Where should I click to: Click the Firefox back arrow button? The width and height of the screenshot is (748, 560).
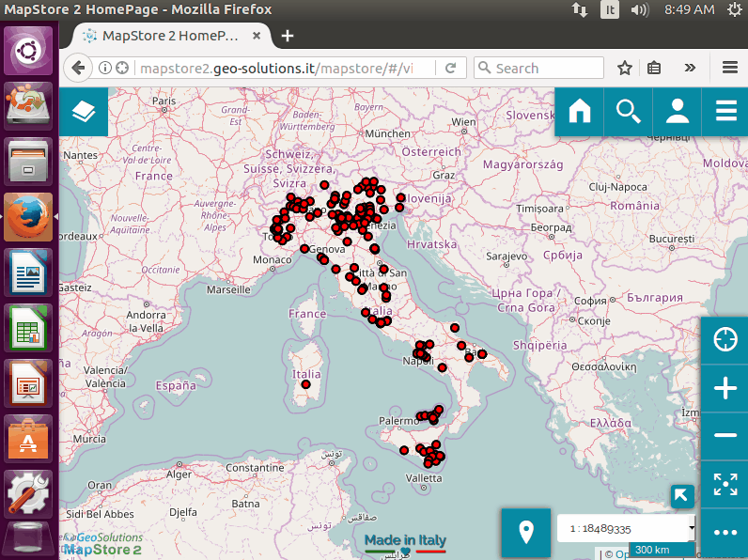(78, 68)
